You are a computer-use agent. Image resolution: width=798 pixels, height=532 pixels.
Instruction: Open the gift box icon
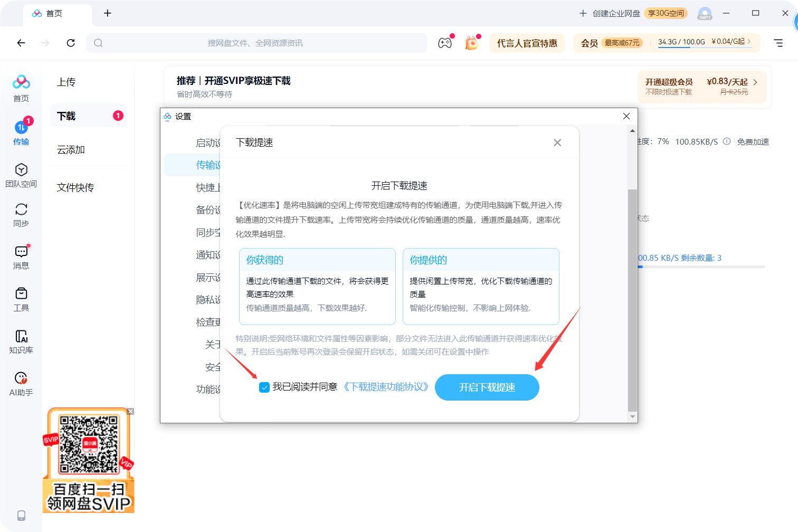point(472,43)
